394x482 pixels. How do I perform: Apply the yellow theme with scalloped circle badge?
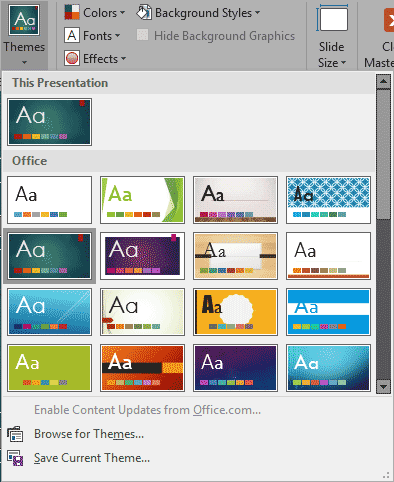click(x=235, y=312)
